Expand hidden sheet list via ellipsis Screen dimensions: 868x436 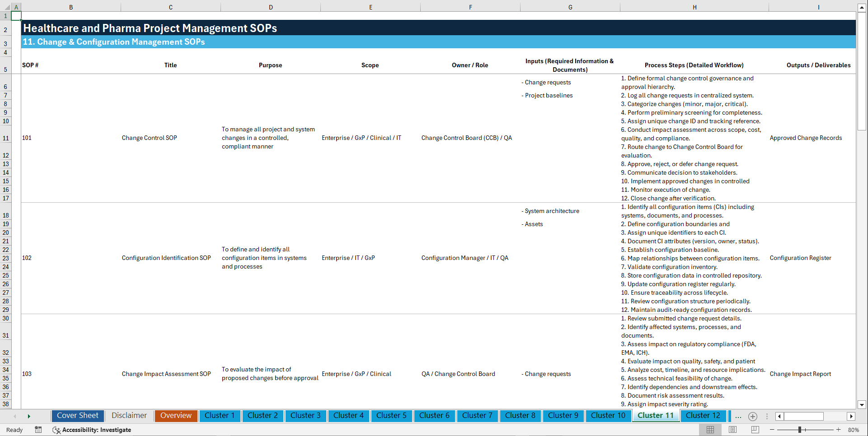[x=738, y=416]
